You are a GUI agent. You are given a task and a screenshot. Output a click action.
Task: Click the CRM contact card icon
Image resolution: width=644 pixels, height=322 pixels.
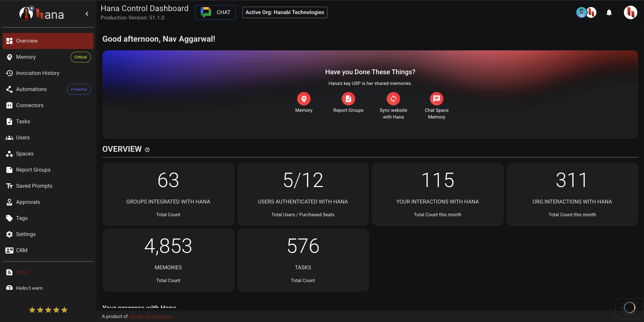(9, 250)
